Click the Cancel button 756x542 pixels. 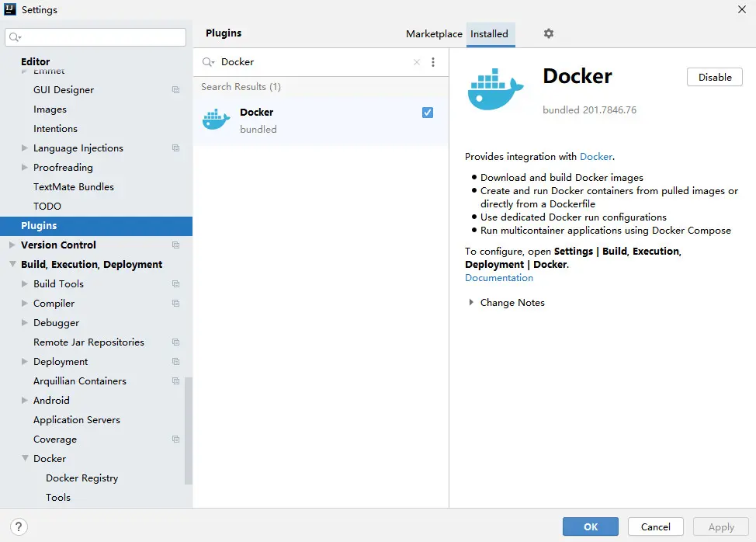[x=655, y=526]
